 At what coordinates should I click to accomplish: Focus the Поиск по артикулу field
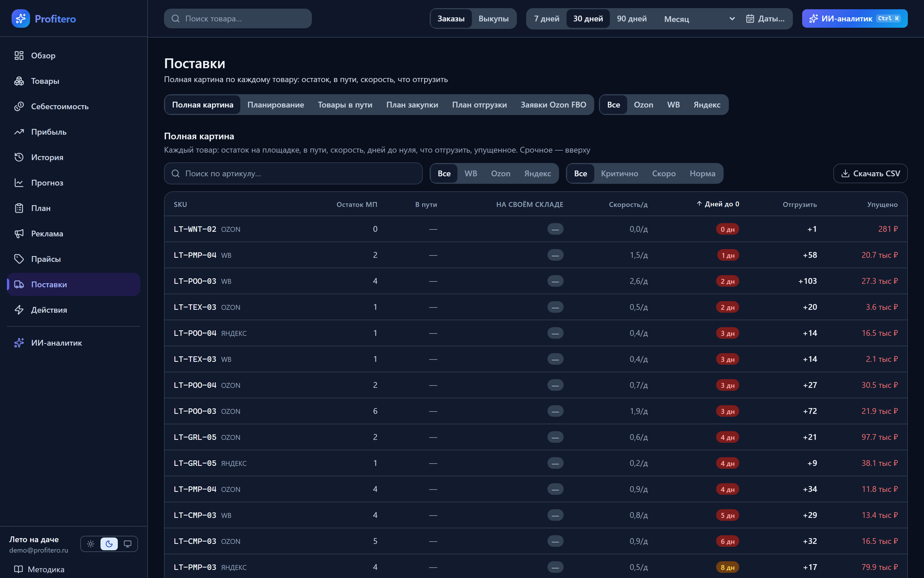coord(293,174)
